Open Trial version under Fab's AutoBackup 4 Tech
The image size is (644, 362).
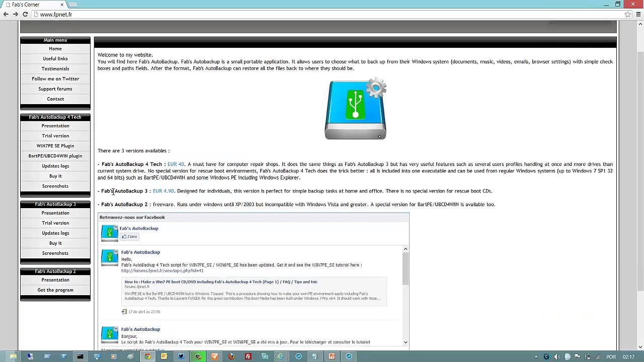pyautogui.click(x=55, y=136)
